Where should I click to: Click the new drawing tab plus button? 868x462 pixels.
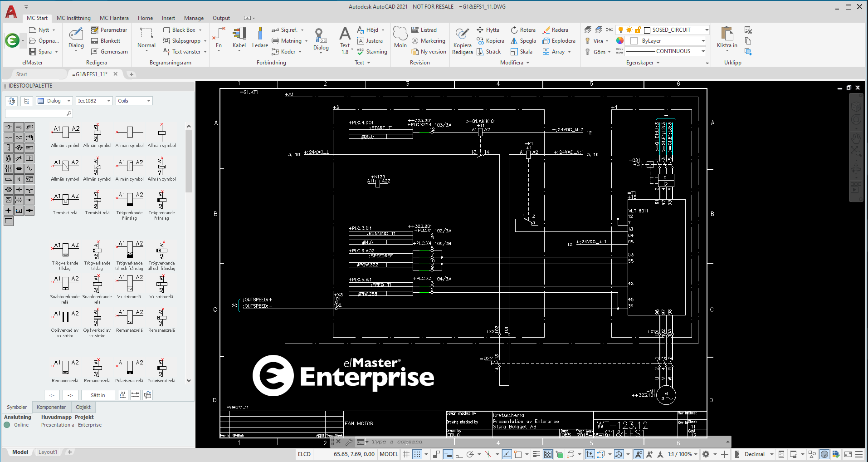point(132,74)
